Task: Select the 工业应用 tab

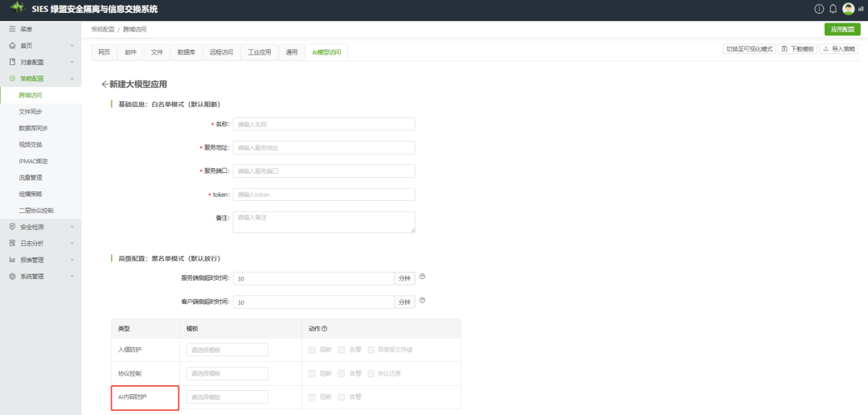Action: tap(259, 52)
